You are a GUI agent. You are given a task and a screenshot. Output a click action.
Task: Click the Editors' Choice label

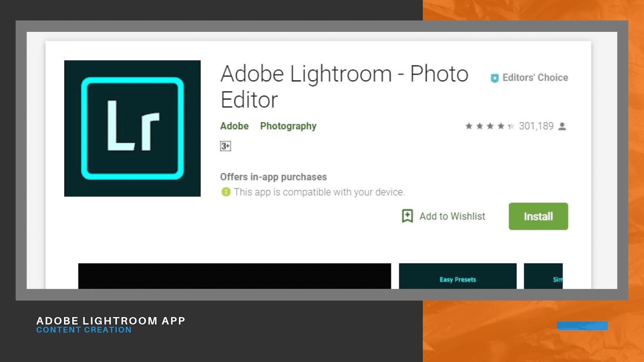point(535,78)
